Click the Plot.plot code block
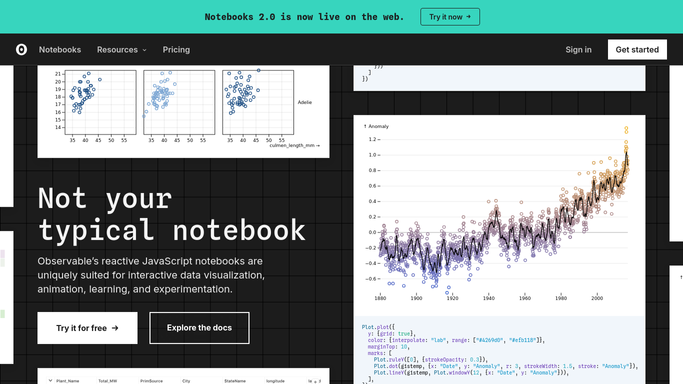 [499, 350]
